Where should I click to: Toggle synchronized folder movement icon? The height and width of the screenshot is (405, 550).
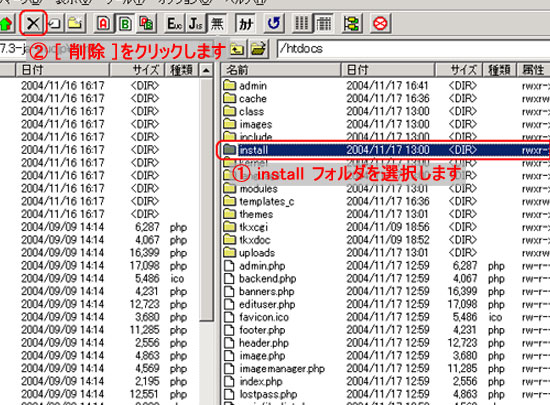351,23
